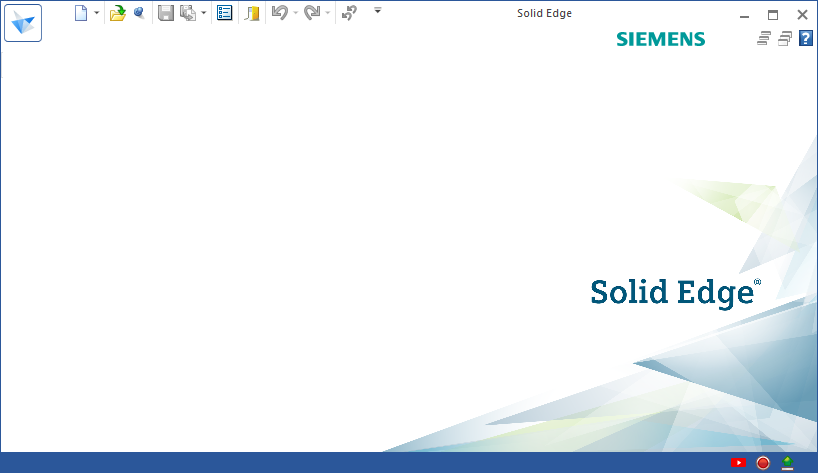This screenshot has height=473, width=818.
Task: Expand the Redo history dropdown
Action: click(x=328, y=13)
